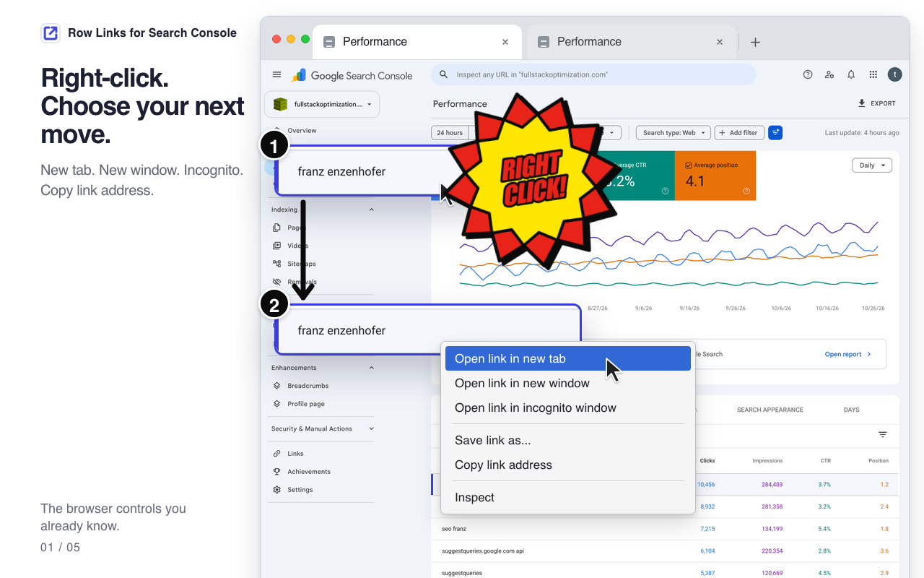Choose Open link in new tab
Screen dimensions: 924x578
(x=568, y=358)
